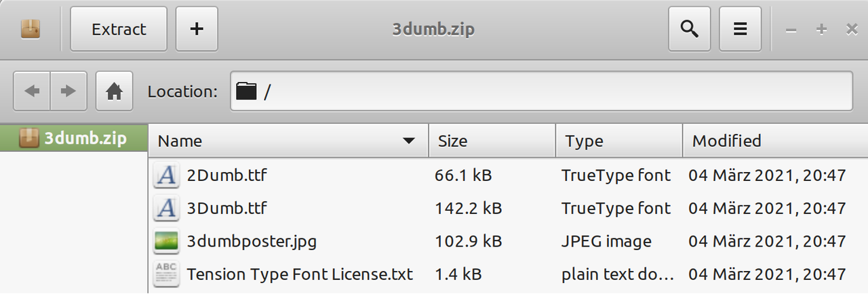Screen dimensions: 868x294
Task: Click the Location path field
Action: tap(541, 91)
